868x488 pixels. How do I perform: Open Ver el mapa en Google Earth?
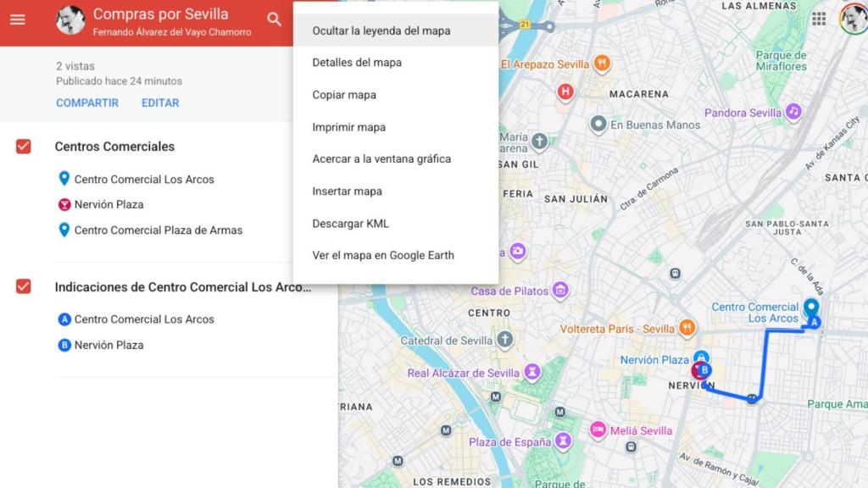(x=383, y=255)
